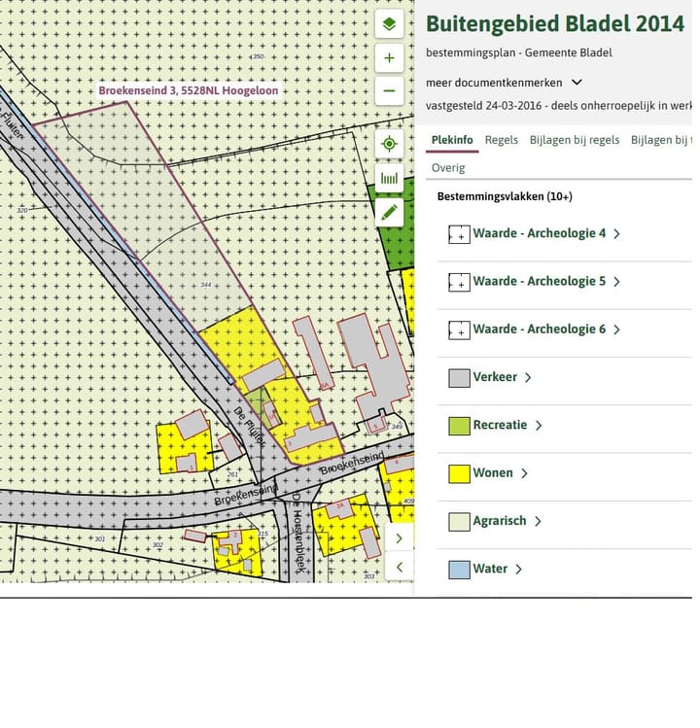Open the Bijlagen bij regels tab
The width and height of the screenshot is (700, 728).
click(574, 140)
